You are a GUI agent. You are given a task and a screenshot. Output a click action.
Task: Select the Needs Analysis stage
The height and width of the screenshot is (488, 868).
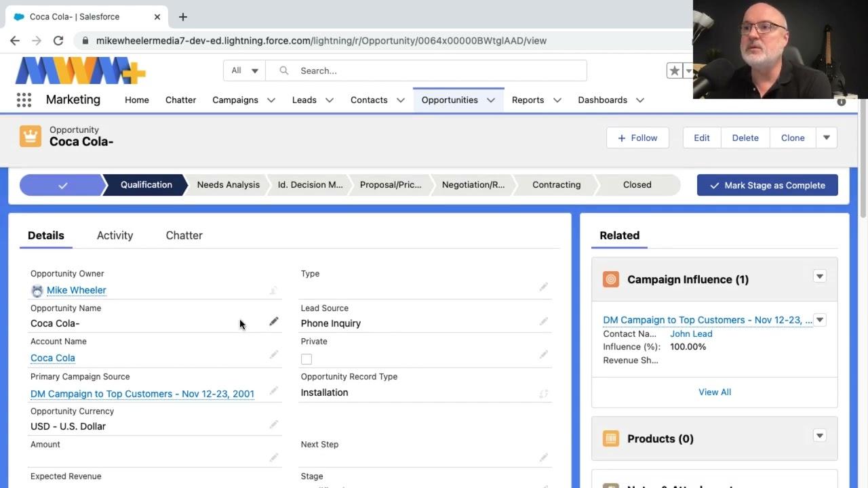(228, 184)
